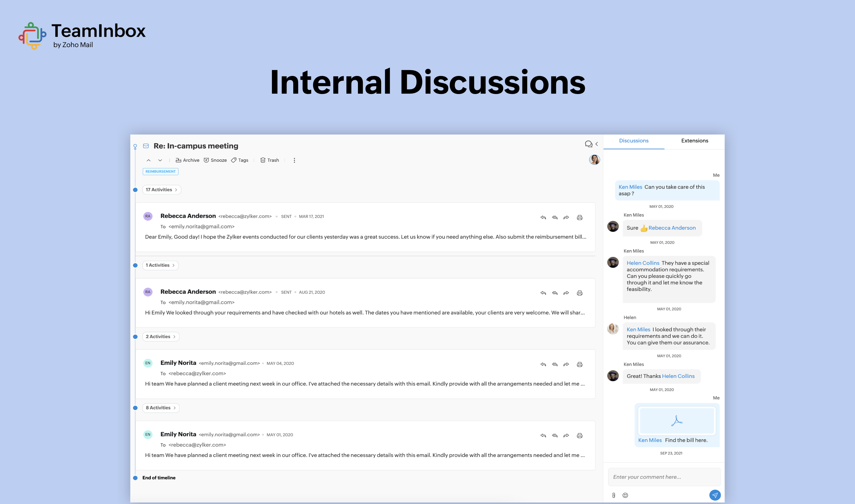
Task: Collapse discussions panel with left chevron
Action: coord(597,144)
